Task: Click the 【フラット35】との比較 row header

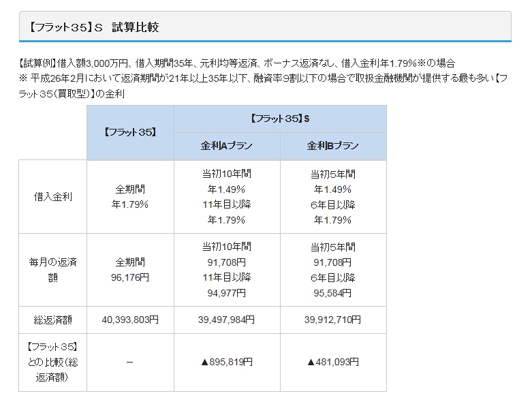Action: (x=53, y=362)
